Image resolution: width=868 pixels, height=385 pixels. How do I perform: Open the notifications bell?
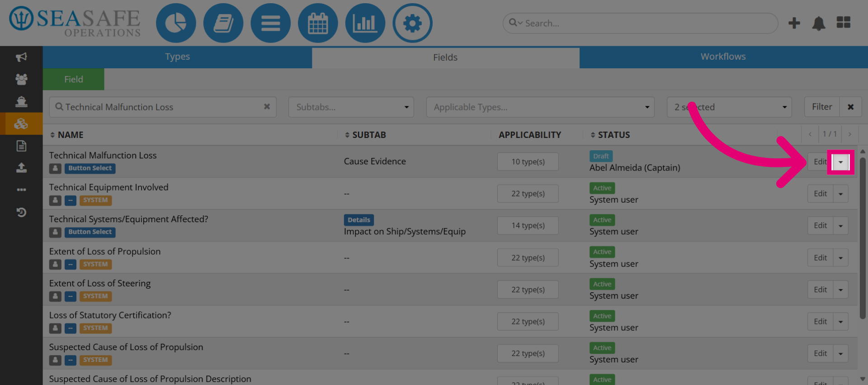(819, 23)
